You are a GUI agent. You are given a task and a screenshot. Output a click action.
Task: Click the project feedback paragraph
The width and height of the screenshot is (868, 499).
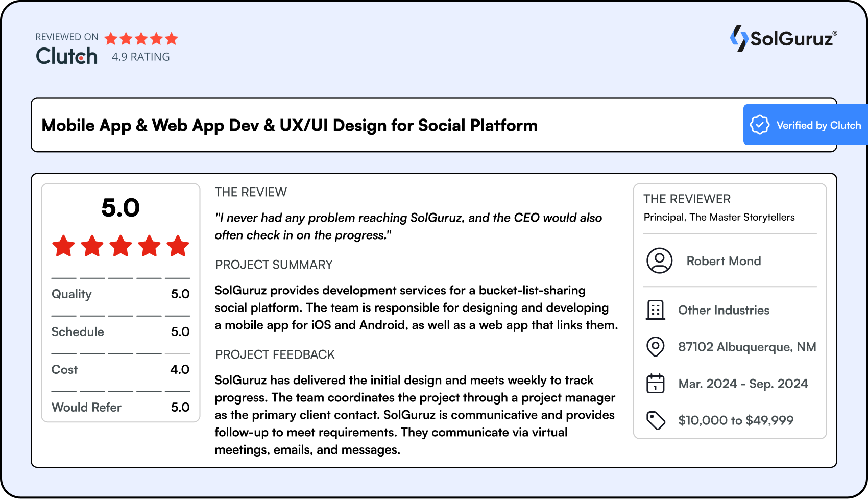click(415, 415)
